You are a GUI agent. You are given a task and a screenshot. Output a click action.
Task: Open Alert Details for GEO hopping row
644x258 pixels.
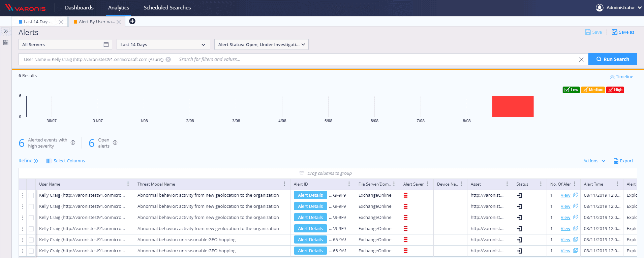[x=310, y=239]
